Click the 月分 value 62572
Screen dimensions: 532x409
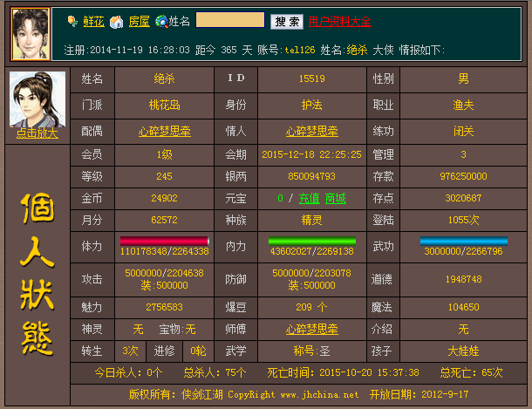pos(164,220)
